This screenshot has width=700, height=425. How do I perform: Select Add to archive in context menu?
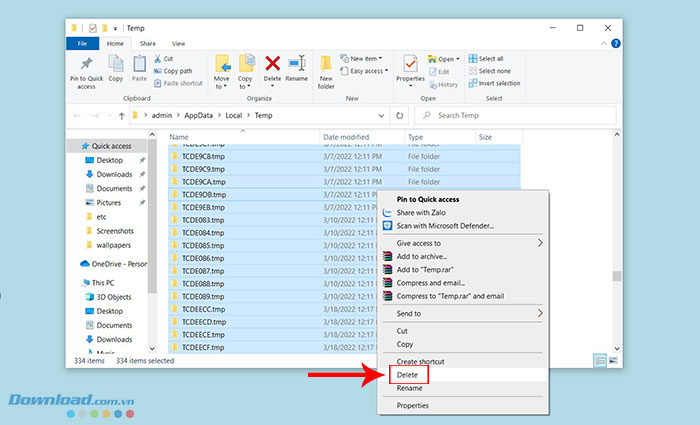coord(421,257)
